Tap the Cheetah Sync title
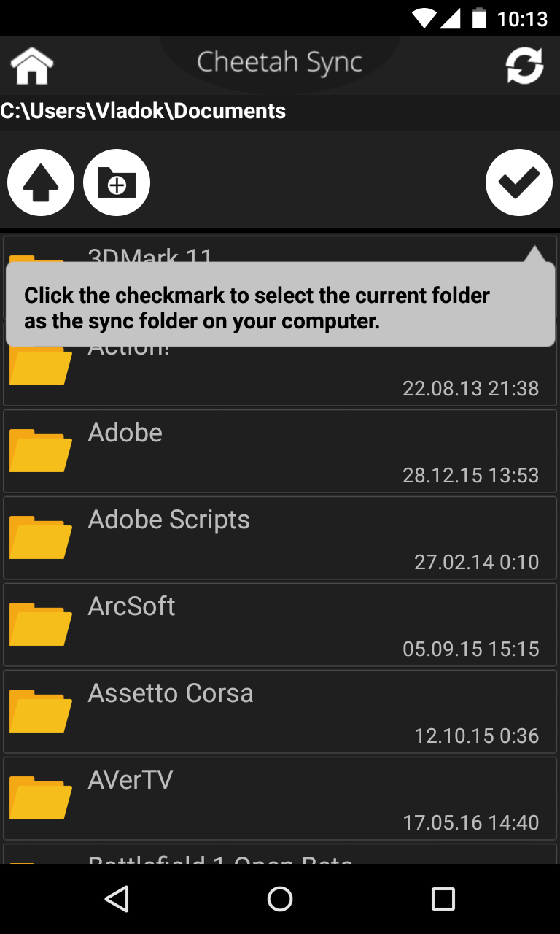This screenshot has width=560, height=934. (279, 62)
